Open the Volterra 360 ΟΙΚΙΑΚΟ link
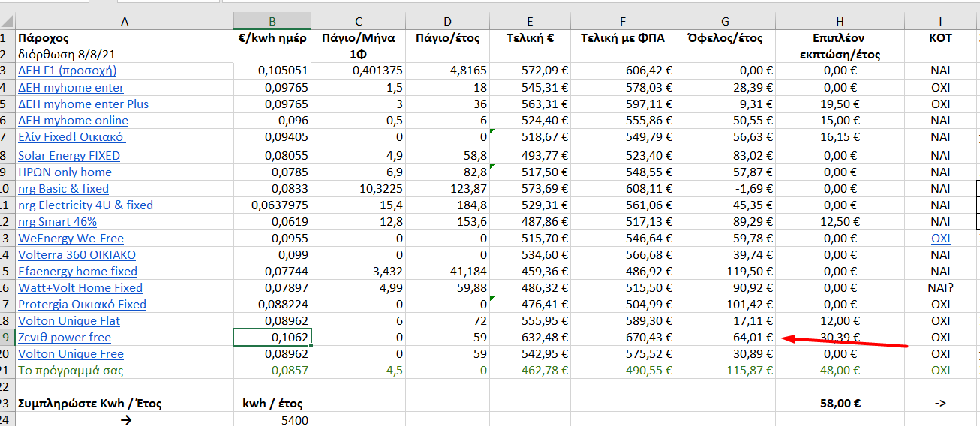 coord(77,255)
